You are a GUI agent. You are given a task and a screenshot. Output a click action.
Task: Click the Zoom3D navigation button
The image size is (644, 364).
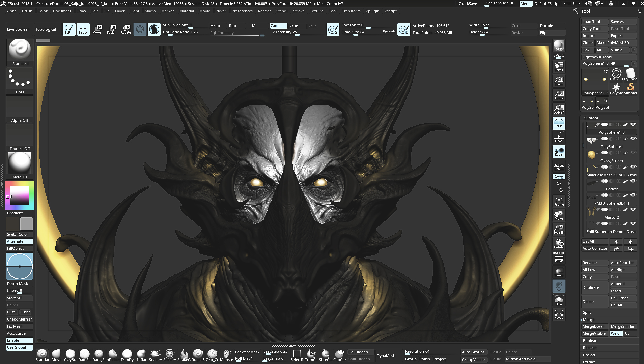(x=559, y=229)
